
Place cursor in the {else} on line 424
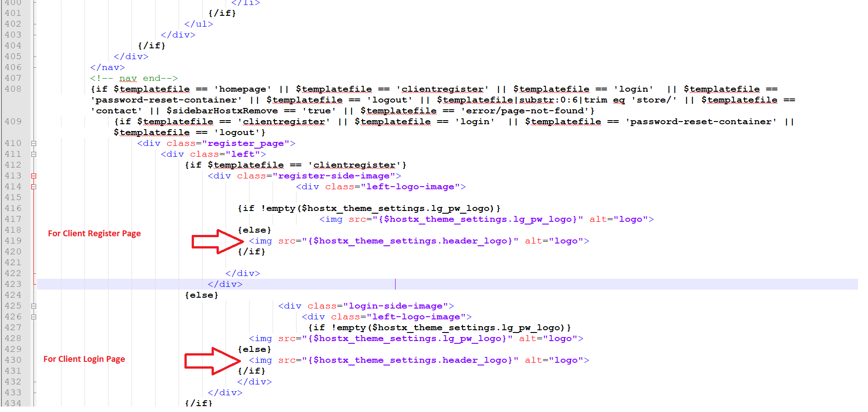(x=202, y=295)
